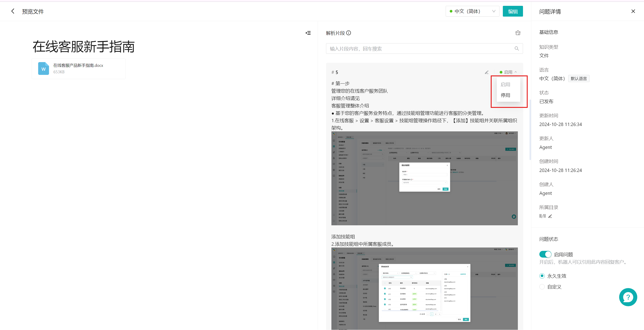Viewport: 644px width, 330px height.
Task: Edit the 所属目录 path with pencil icon
Action: click(x=550, y=216)
